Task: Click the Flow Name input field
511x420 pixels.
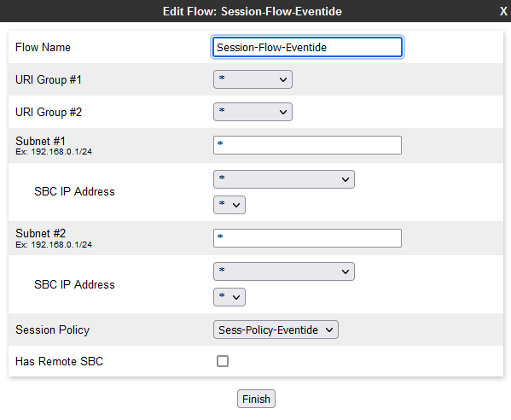Action: [307, 47]
